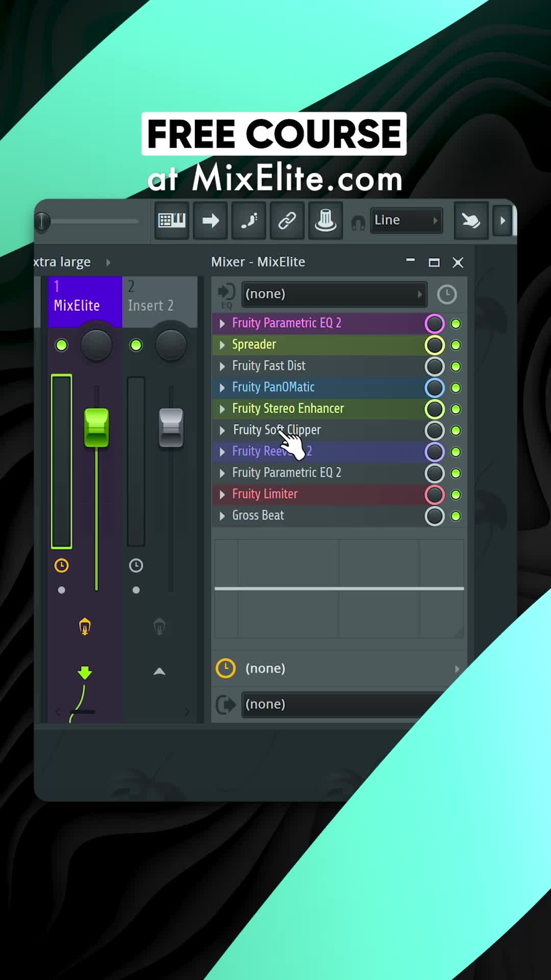This screenshot has height=980, width=551.
Task: Click the top-left round toolbar knob
Action: pyautogui.click(x=42, y=222)
